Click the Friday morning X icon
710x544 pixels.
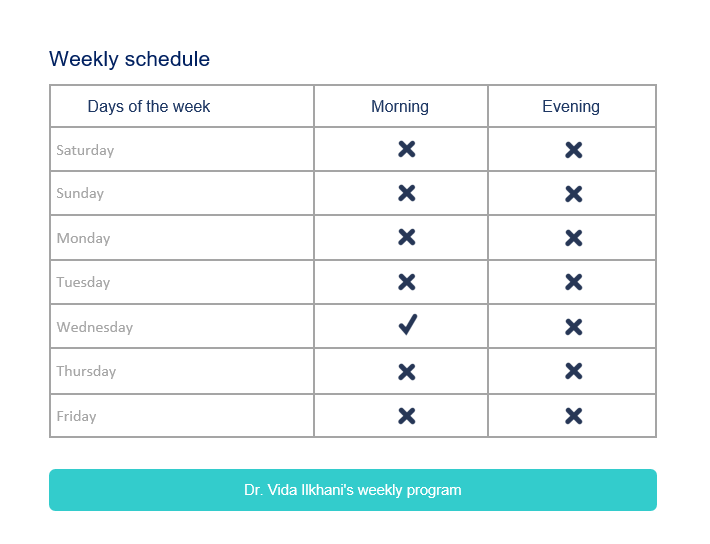(x=406, y=416)
